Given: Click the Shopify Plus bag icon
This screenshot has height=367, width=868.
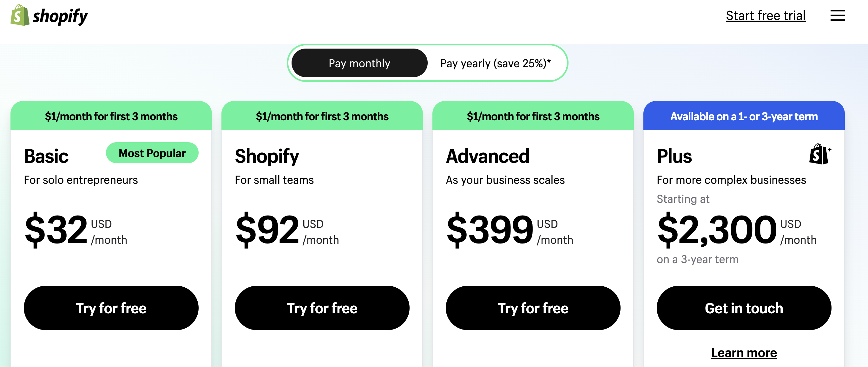Looking at the screenshot, I should click(820, 154).
